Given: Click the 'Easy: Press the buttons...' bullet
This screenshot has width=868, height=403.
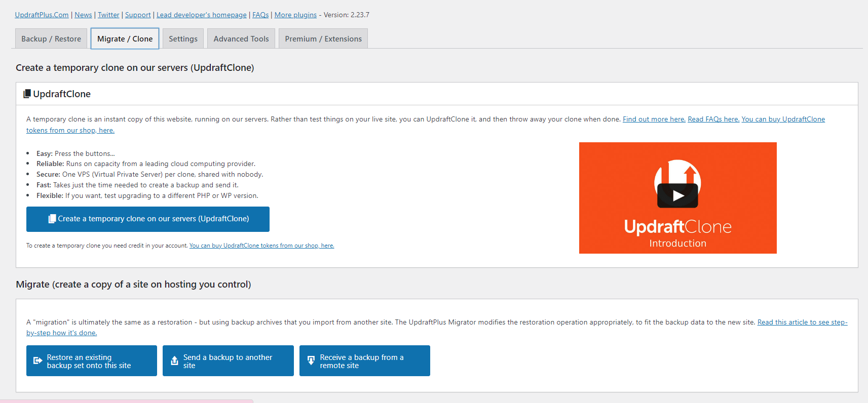Looking at the screenshot, I should click(76, 153).
